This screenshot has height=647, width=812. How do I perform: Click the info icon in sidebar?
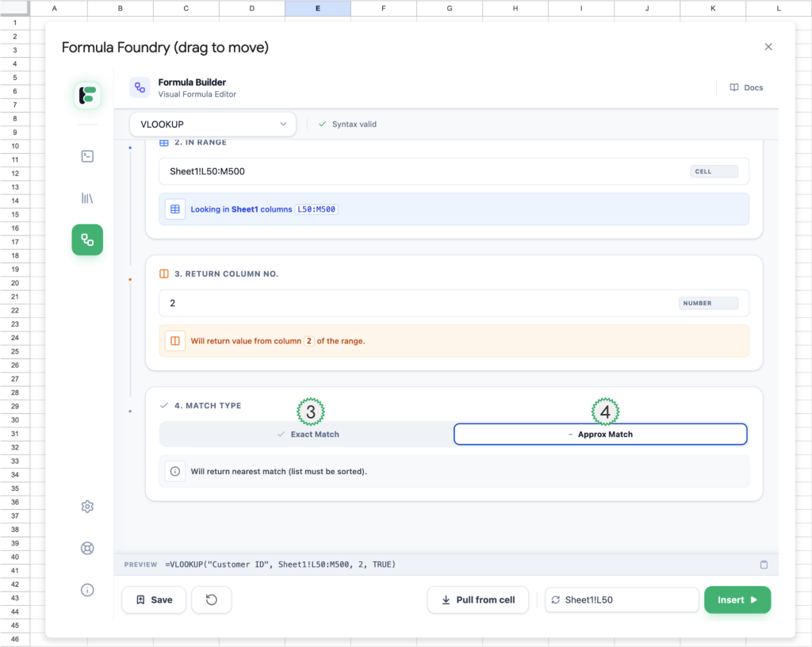pyautogui.click(x=87, y=589)
